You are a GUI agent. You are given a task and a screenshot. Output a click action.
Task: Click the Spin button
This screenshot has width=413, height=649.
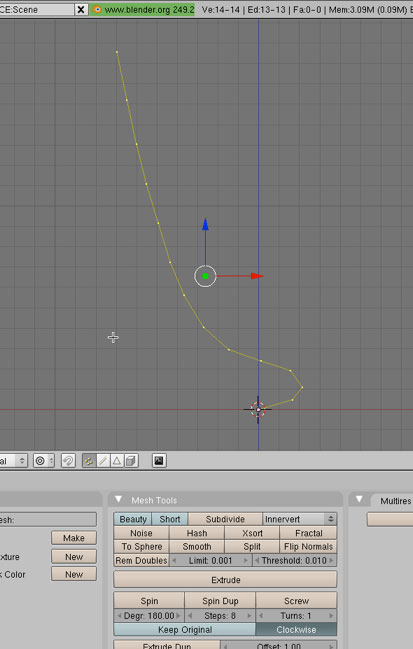click(x=149, y=601)
